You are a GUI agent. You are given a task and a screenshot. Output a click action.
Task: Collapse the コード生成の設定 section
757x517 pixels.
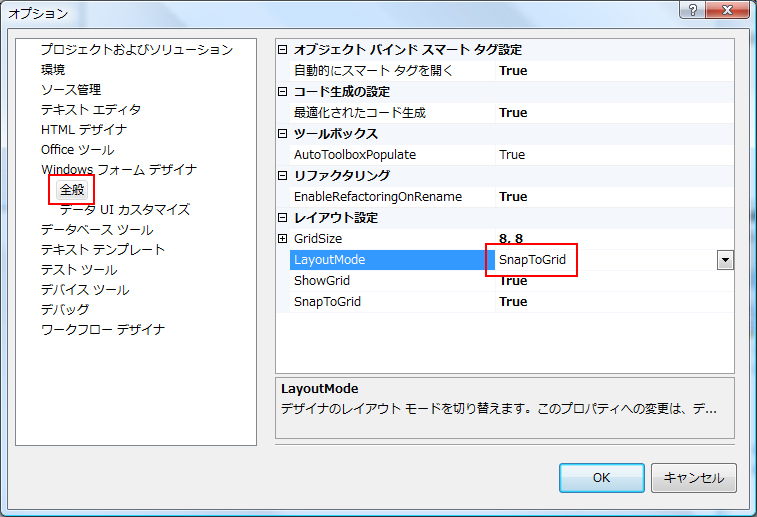tap(282, 92)
